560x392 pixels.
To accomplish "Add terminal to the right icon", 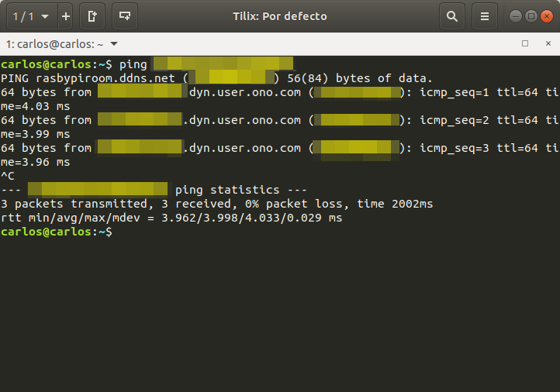I will [92, 16].
